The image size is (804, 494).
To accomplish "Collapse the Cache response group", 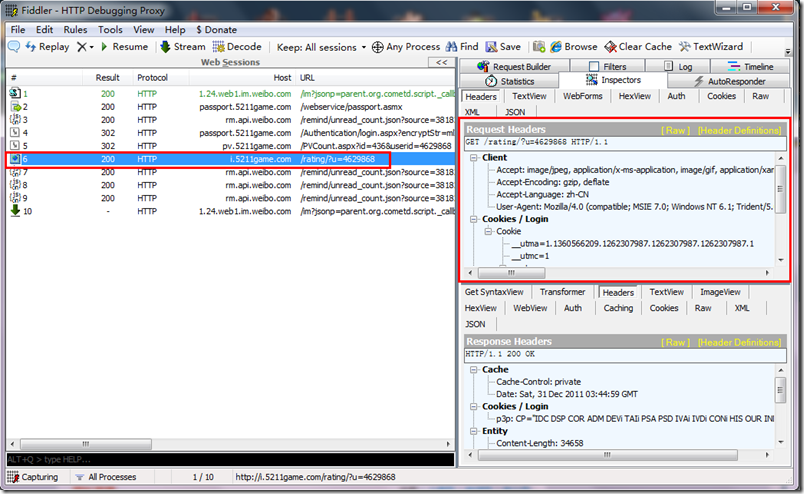I will point(474,370).
